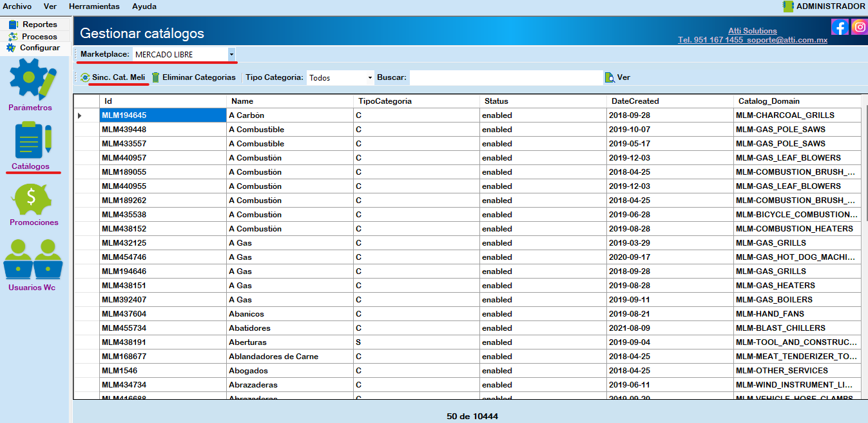Open the Archivo menu
This screenshot has height=423, width=868.
tap(17, 6)
